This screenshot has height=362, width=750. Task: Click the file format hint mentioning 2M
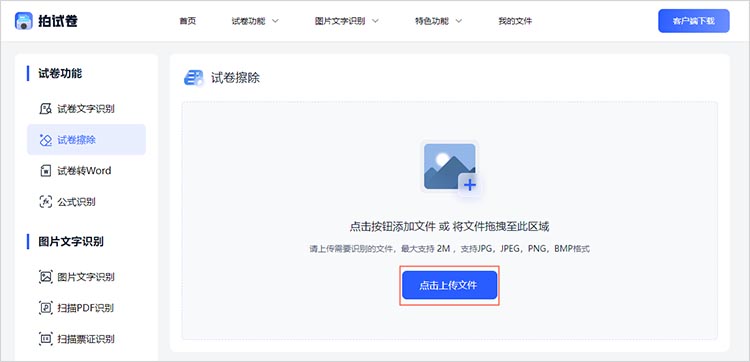click(450, 249)
